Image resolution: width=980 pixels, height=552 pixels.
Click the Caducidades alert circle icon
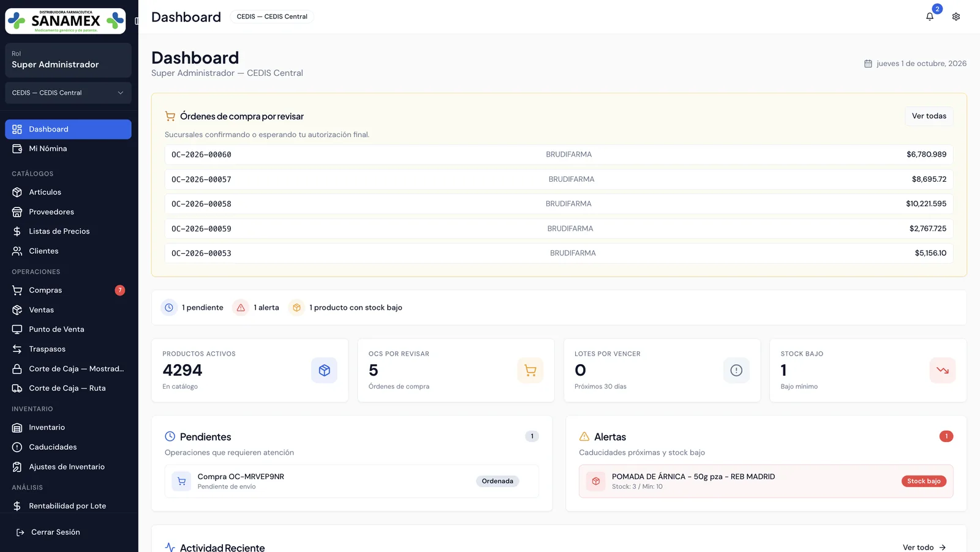[x=17, y=447]
